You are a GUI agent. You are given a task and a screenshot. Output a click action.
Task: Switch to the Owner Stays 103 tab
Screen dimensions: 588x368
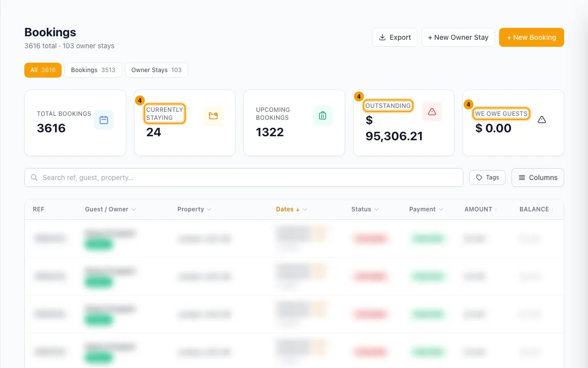coord(156,70)
